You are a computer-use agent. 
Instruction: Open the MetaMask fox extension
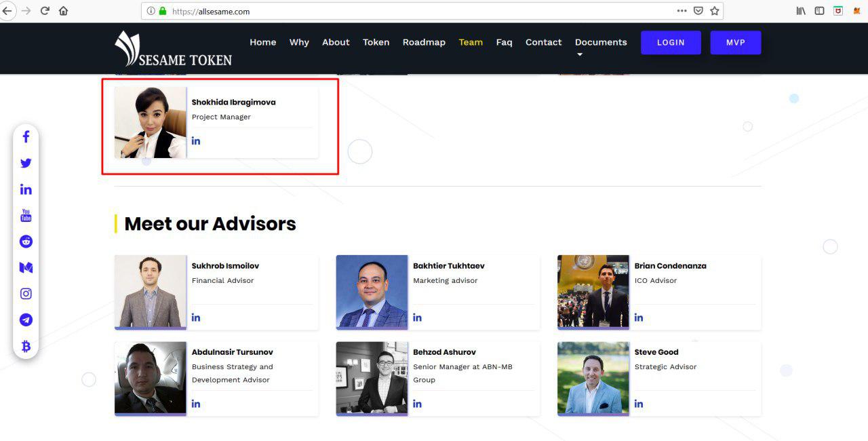(x=857, y=11)
